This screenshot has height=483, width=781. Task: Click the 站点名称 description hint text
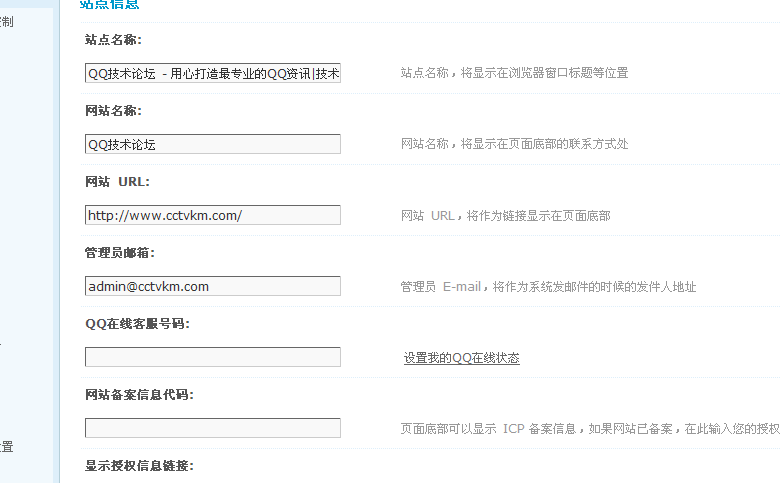coord(514,73)
